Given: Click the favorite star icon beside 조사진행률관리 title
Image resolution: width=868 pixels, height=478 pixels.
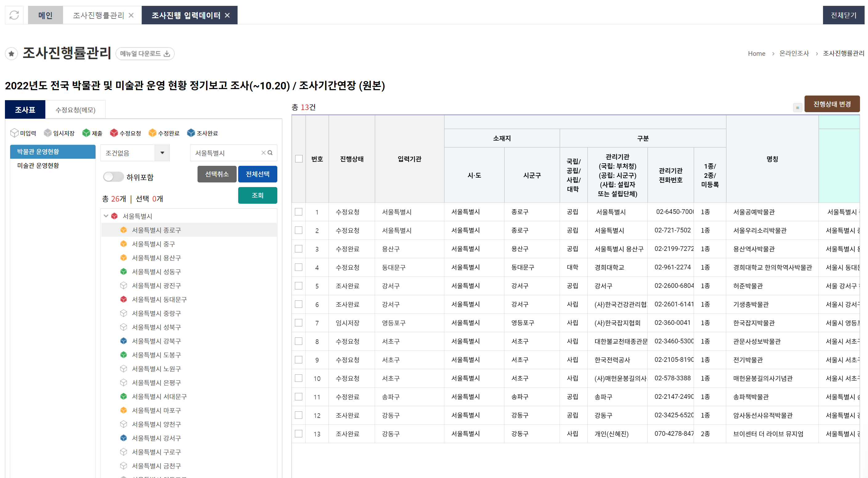Looking at the screenshot, I should [11, 54].
